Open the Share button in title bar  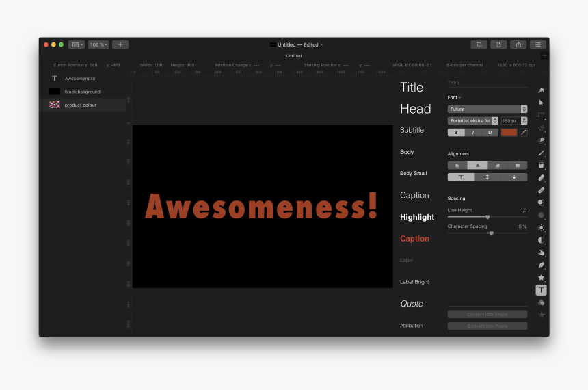point(518,44)
